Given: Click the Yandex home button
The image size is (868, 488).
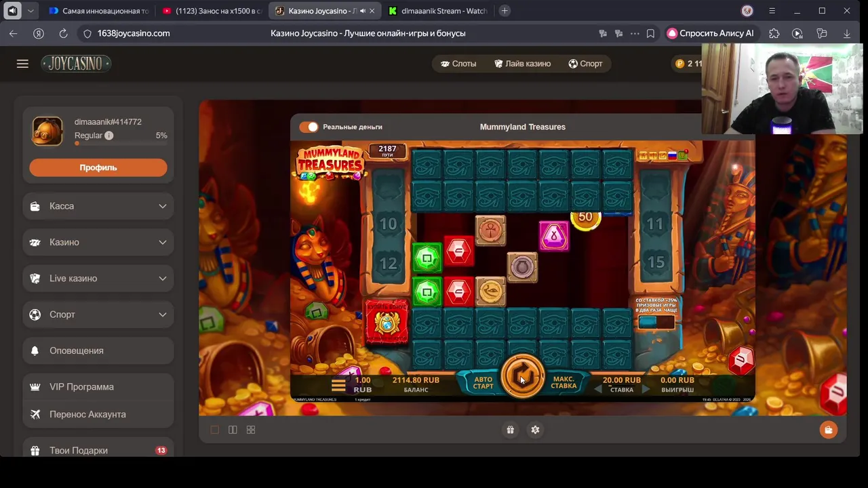Looking at the screenshot, I should coord(39,33).
